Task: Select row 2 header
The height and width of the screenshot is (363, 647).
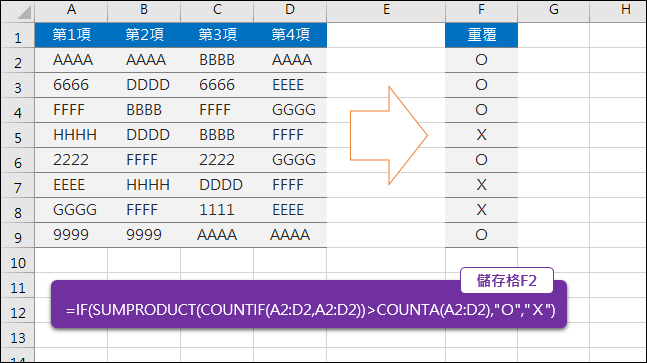Action: click(x=18, y=61)
